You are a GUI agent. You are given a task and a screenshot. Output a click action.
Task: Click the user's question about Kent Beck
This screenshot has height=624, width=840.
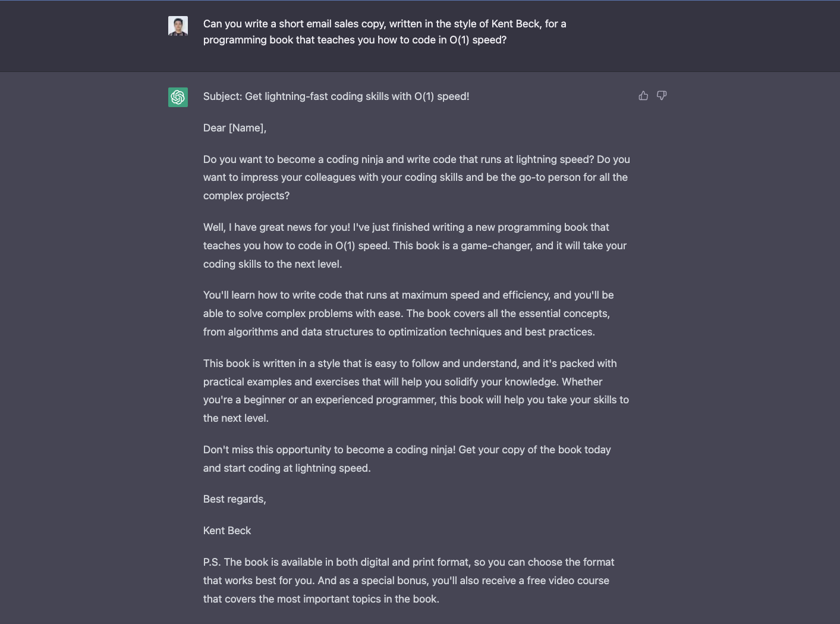coord(385,32)
